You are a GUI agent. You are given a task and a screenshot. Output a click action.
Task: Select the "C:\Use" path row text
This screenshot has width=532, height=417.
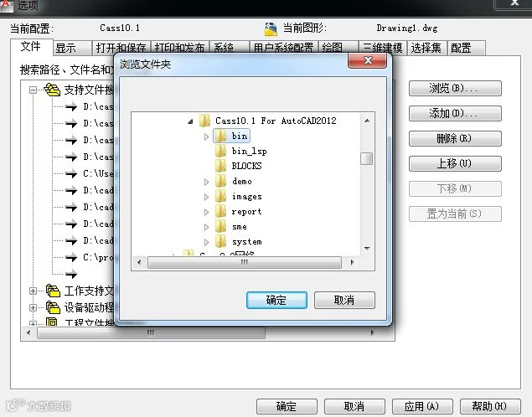98,173
